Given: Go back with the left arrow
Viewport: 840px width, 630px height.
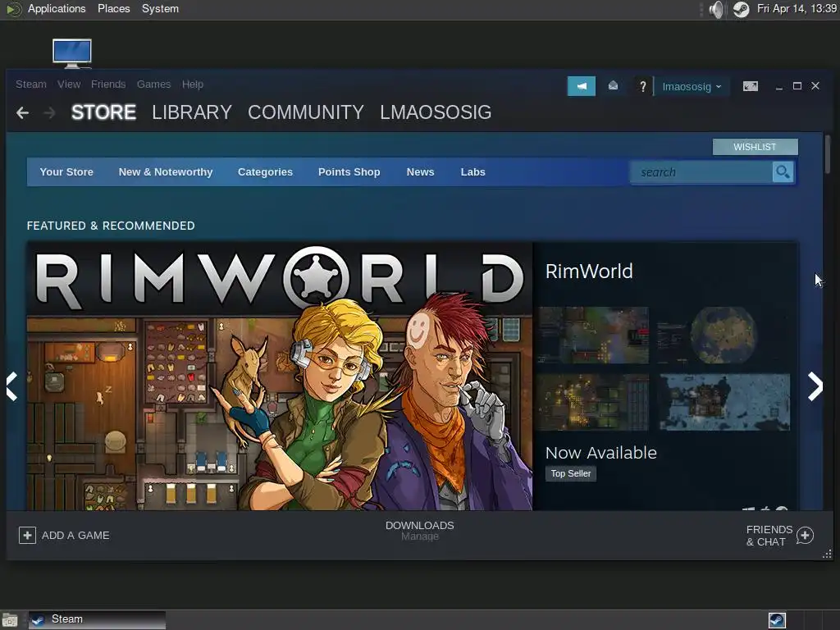Looking at the screenshot, I should click(22, 113).
